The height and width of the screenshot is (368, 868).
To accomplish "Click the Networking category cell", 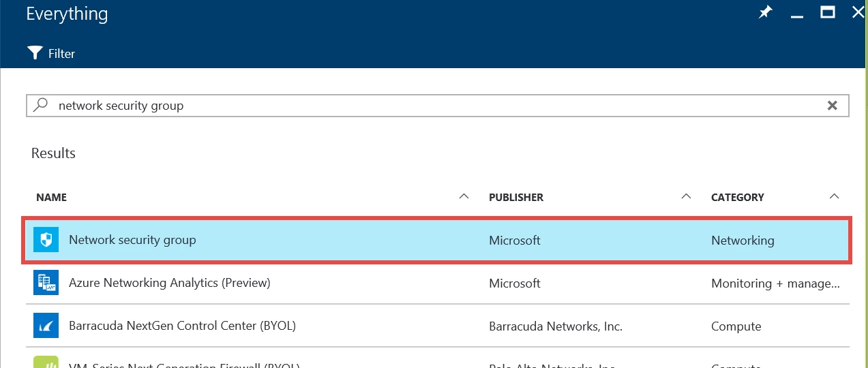I will point(743,241).
